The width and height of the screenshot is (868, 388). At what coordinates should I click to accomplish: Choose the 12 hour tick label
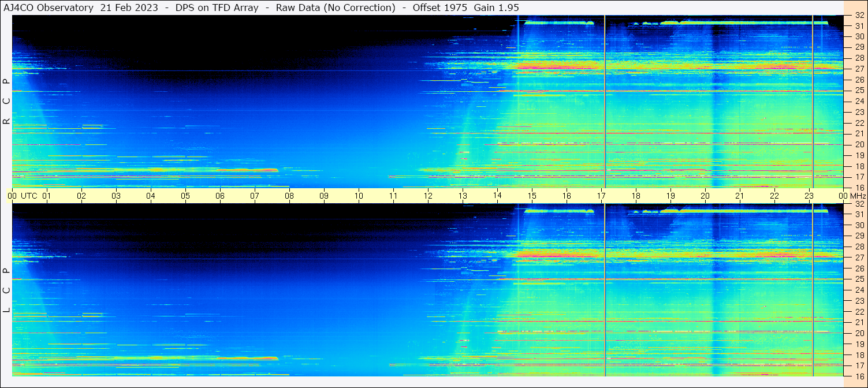pos(428,196)
